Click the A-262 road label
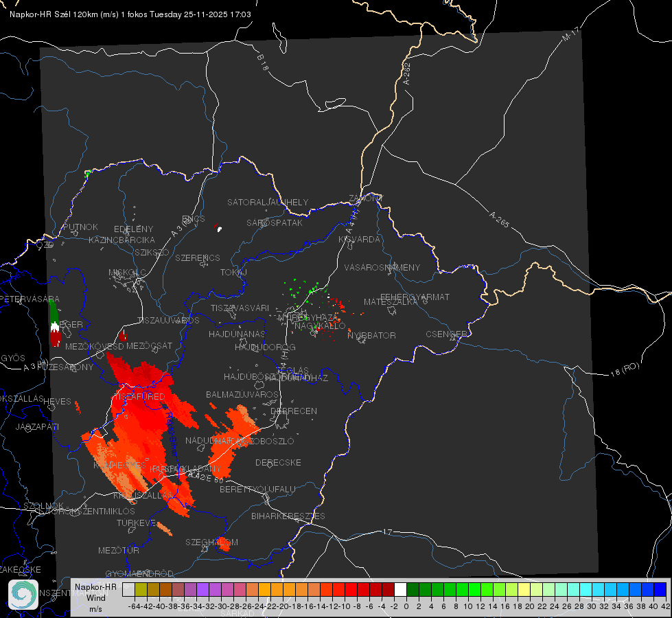The width and height of the screenshot is (672, 618). pos(407,73)
